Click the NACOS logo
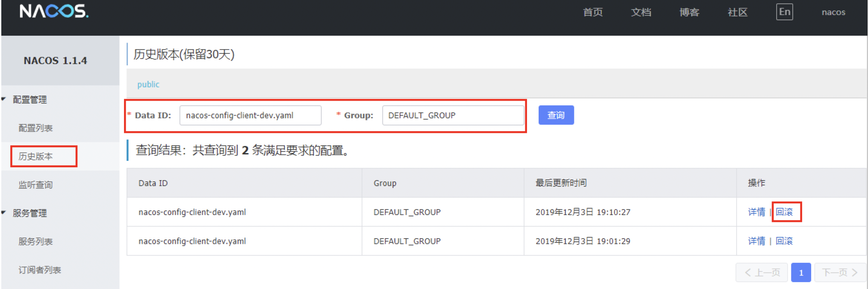The image size is (868, 289). click(54, 11)
